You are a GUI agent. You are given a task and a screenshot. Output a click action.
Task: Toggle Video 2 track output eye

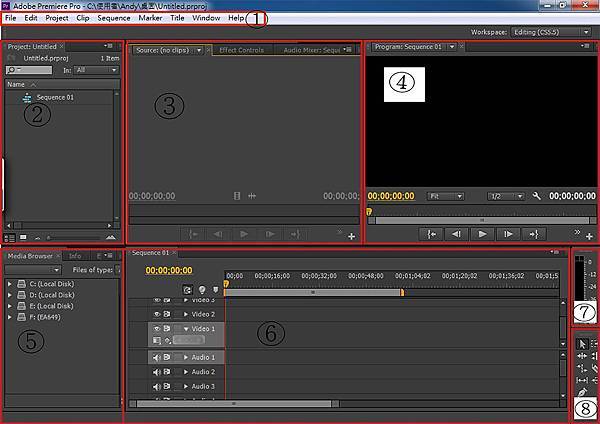coord(157,314)
